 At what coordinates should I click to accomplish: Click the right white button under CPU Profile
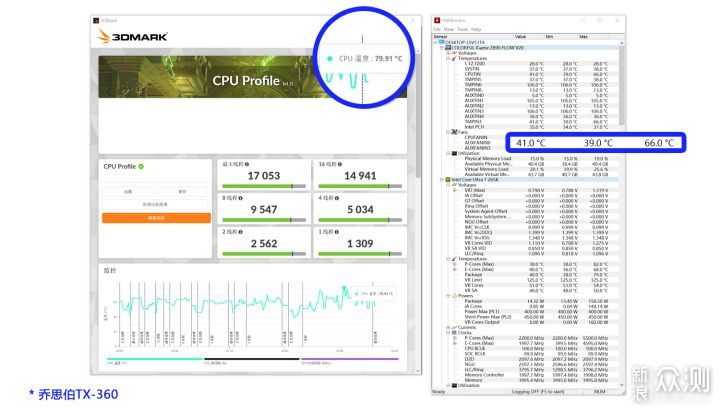point(182,191)
